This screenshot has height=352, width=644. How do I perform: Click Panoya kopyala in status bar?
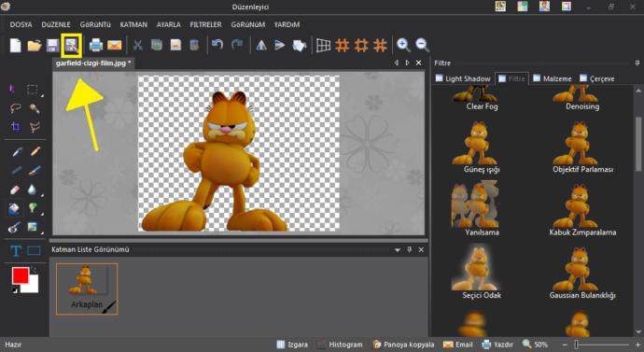click(403, 345)
